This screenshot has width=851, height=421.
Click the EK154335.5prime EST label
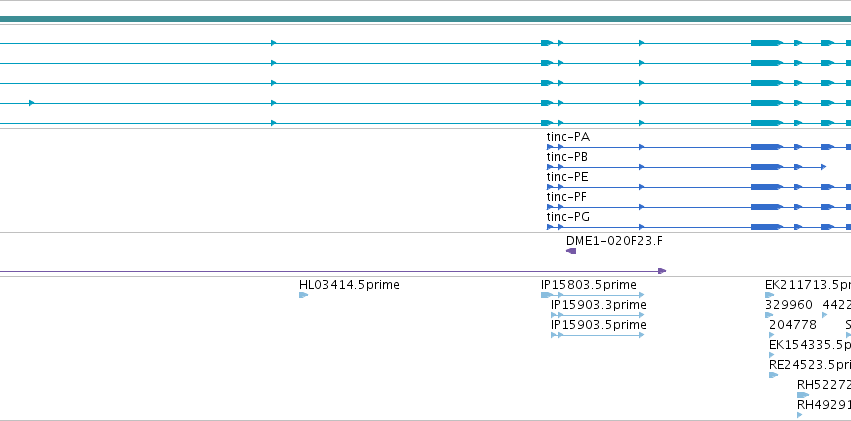[810, 345]
